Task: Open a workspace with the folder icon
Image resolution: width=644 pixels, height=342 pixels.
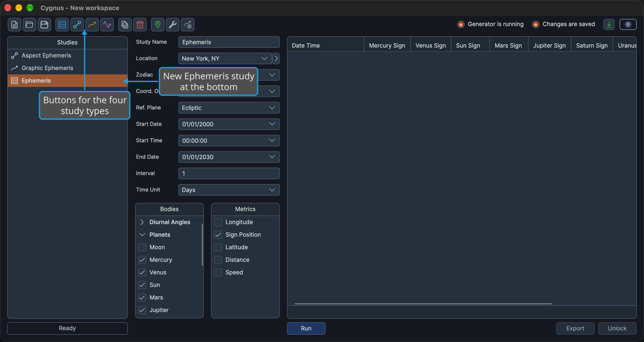Action: 29,25
